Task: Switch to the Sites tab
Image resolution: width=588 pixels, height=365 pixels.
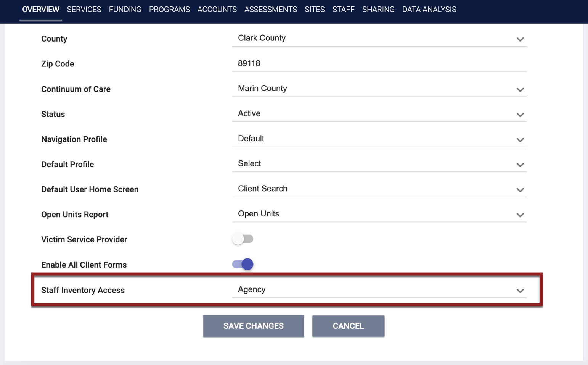Action: (x=315, y=10)
